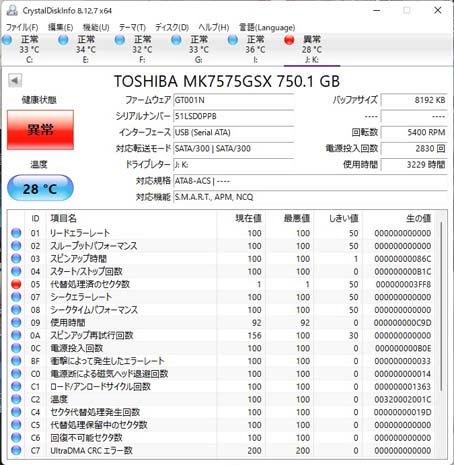Screen dimensions: 454x465
Task: Open the 編集(E) menu
Action: pos(60,27)
